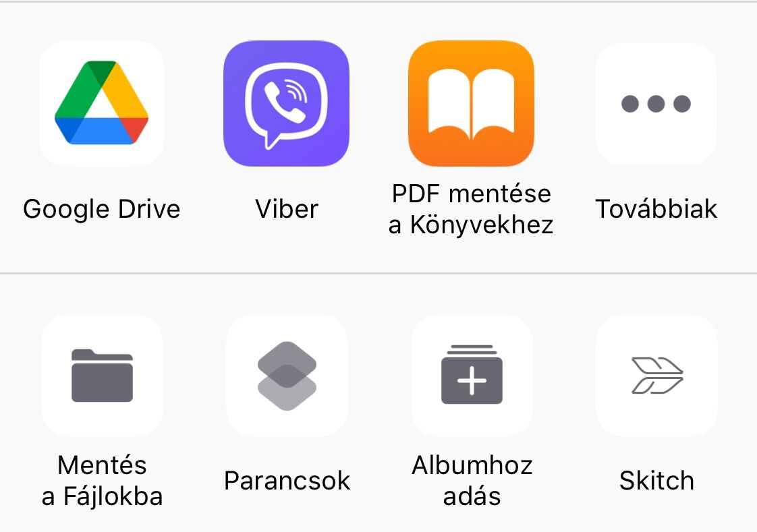Click the Viber text label
This screenshot has height=532, width=757.
coord(287,209)
